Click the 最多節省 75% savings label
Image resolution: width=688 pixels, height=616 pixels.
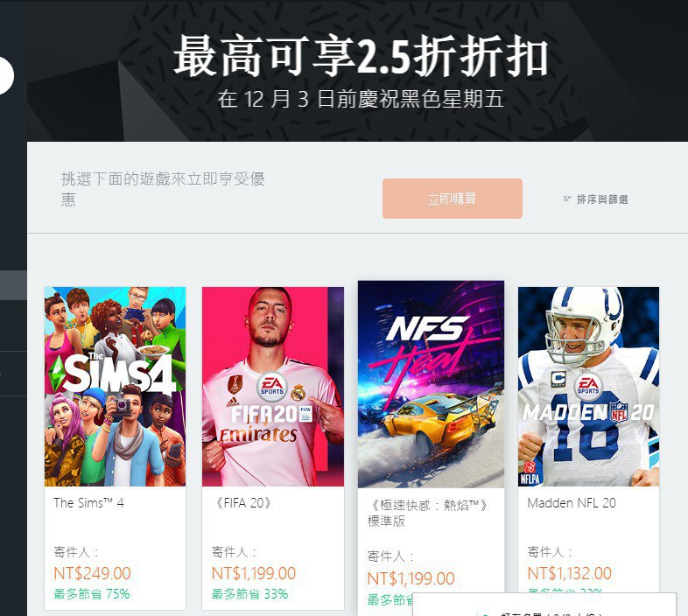tap(92, 594)
